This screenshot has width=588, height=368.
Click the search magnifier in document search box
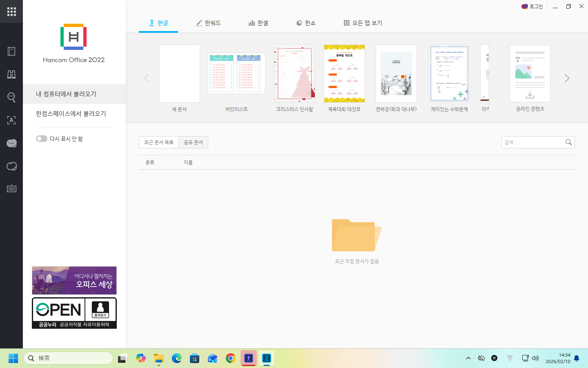(x=568, y=142)
